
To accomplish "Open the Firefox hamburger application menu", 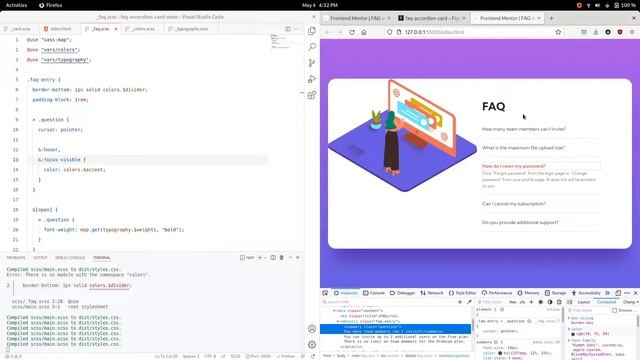I will click(x=632, y=32).
